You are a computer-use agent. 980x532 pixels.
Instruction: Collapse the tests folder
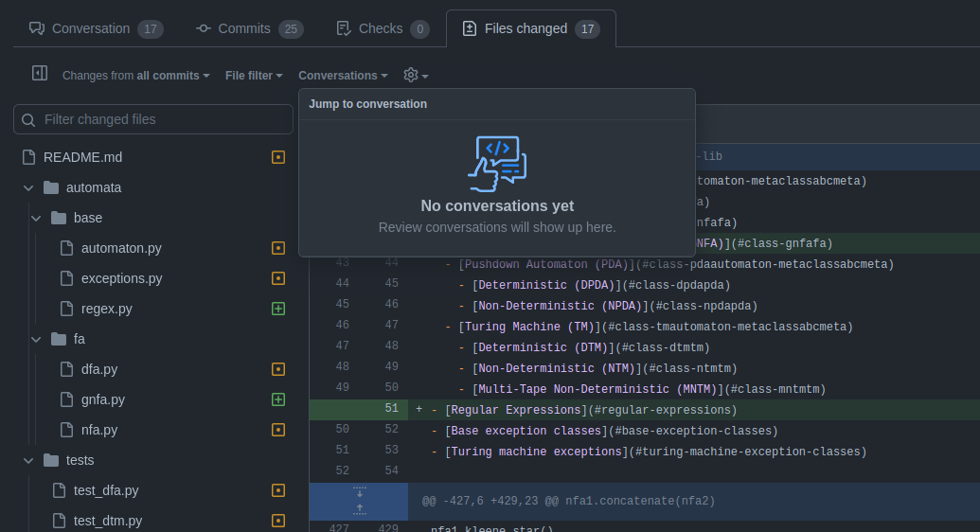point(28,460)
